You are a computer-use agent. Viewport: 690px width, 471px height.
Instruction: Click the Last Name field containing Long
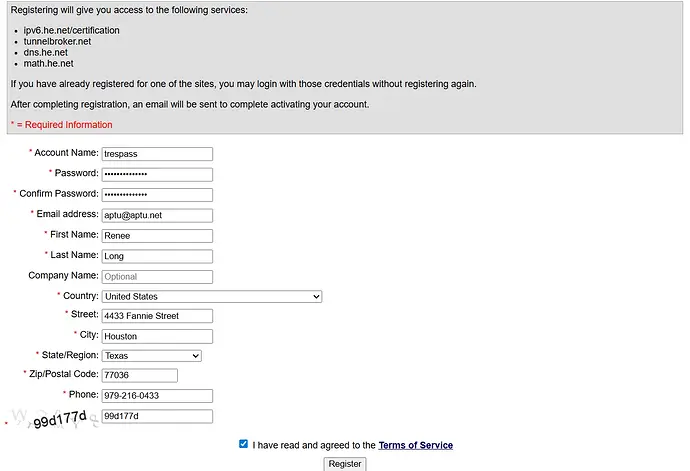pos(157,256)
